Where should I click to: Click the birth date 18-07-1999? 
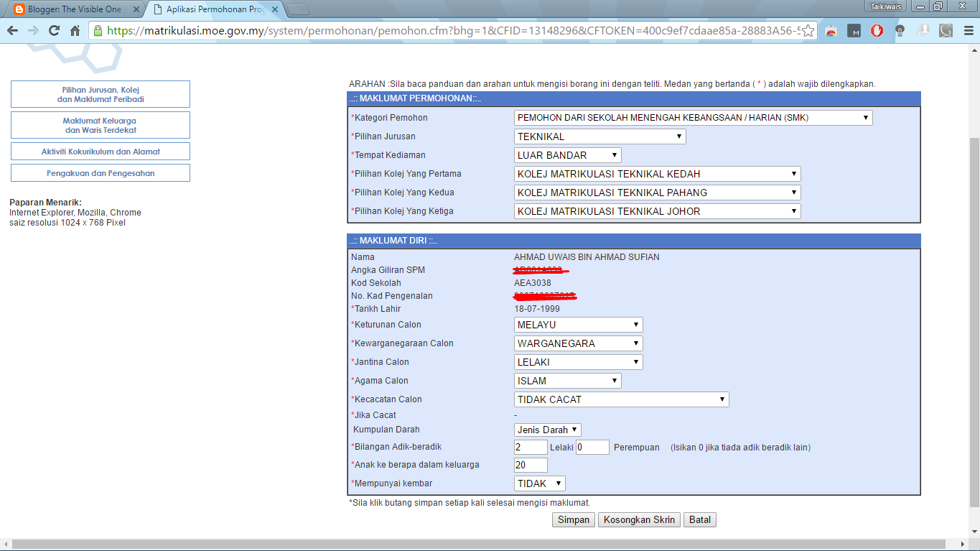537,309
